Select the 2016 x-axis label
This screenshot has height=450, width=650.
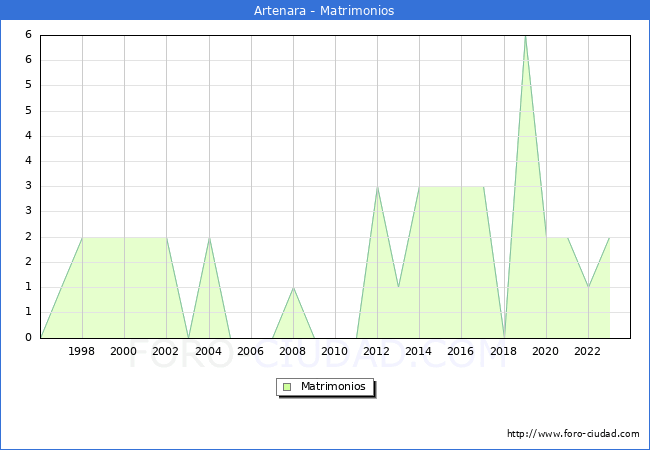coord(461,351)
